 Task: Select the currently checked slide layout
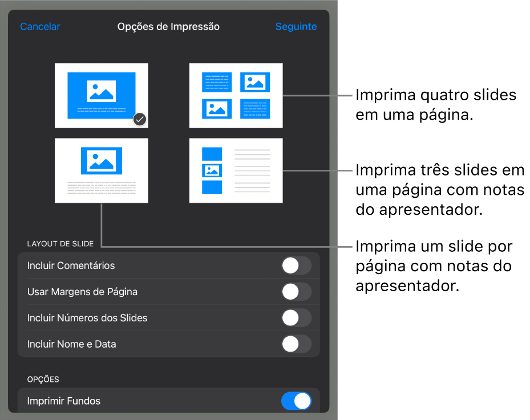(x=101, y=95)
